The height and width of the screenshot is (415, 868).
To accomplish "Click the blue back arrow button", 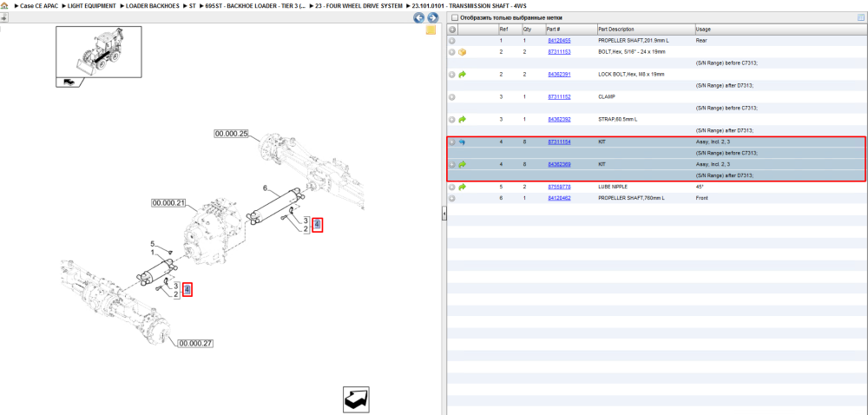I will (419, 17).
